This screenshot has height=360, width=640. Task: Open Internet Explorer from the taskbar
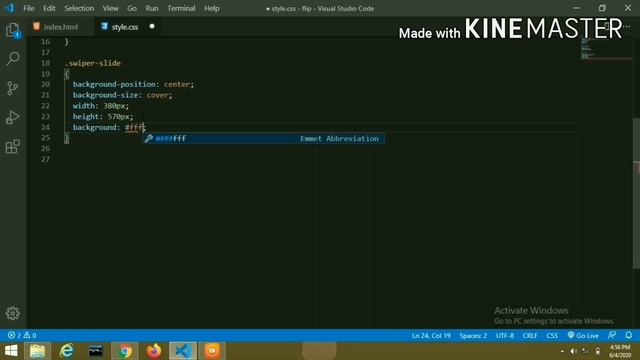(x=67, y=351)
